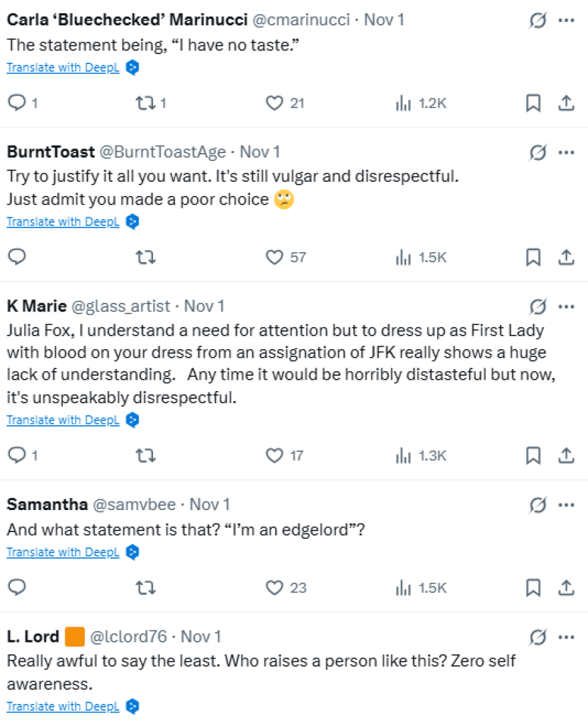Expand more options for K Marie's tweet

pos(566,306)
